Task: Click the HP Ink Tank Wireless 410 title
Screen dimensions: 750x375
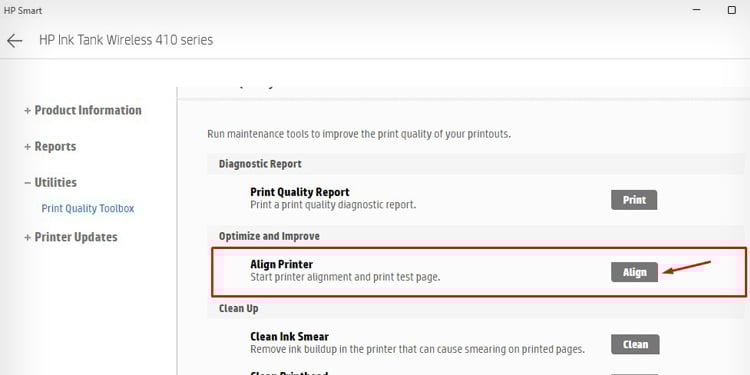Action: click(x=126, y=40)
